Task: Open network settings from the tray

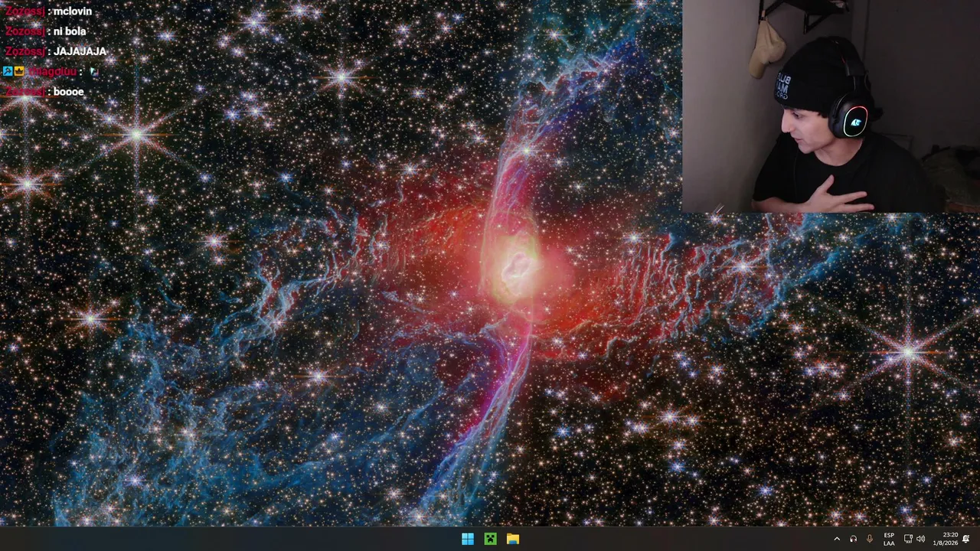Action: click(908, 539)
